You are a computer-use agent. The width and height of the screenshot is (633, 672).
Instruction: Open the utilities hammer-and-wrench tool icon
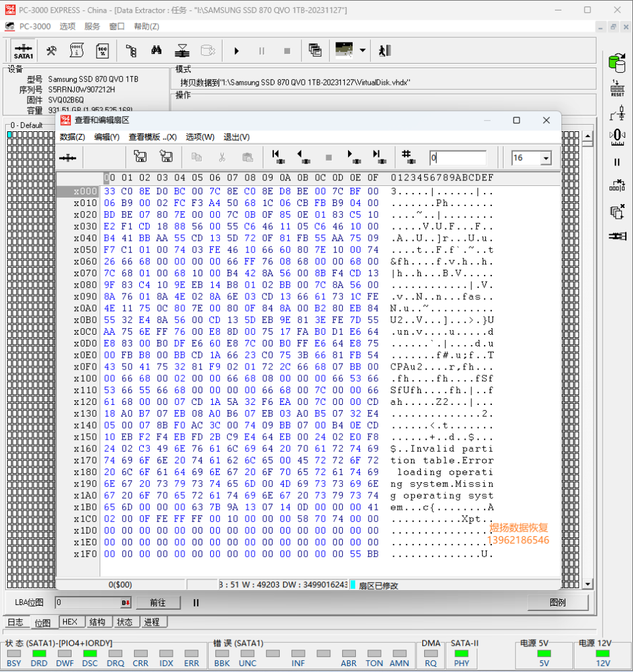pos(51,51)
